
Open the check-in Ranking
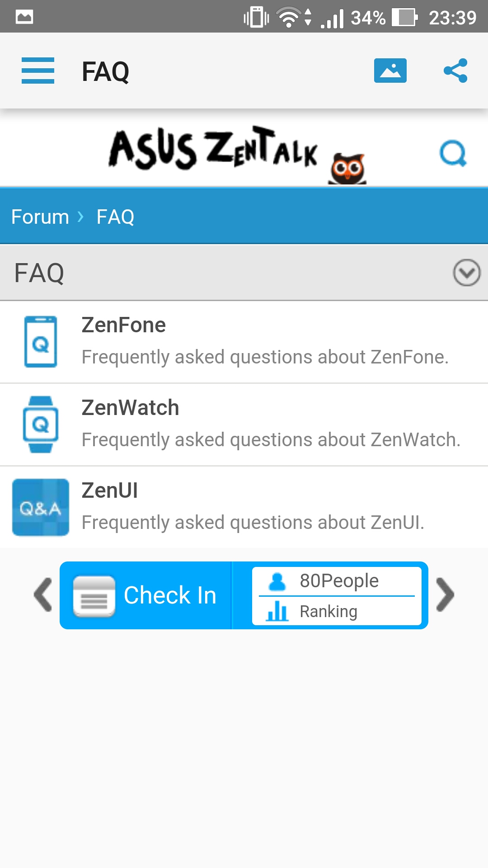point(337,611)
